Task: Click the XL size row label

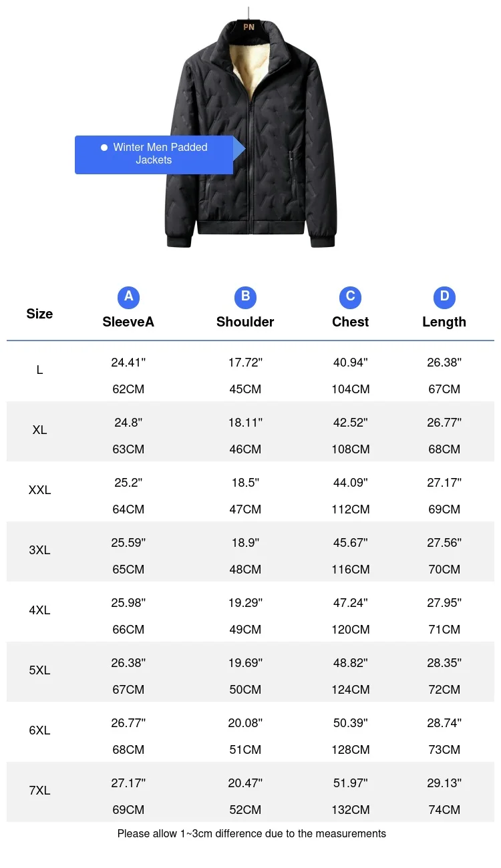Action: [x=39, y=430]
